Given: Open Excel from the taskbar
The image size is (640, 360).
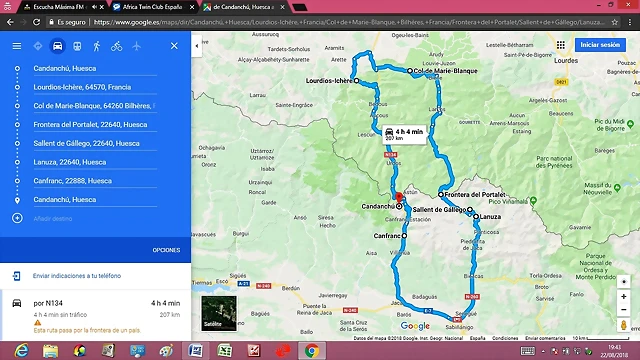Looking at the screenshot, I should (224, 351).
